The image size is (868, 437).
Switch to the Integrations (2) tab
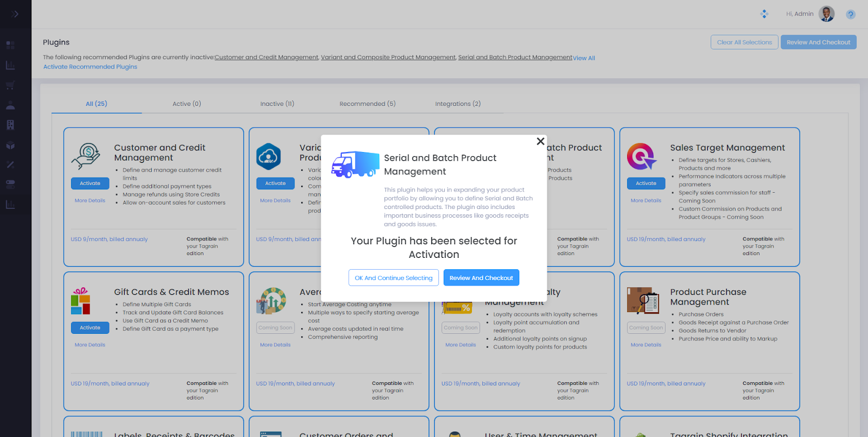pos(458,104)
